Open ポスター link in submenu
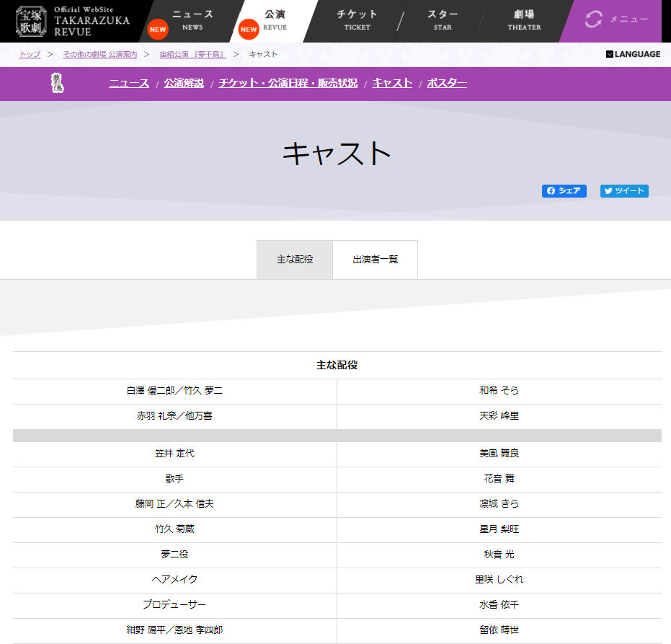Image resolution: width=671 pixels, height=644 pixels. (447, 84)
